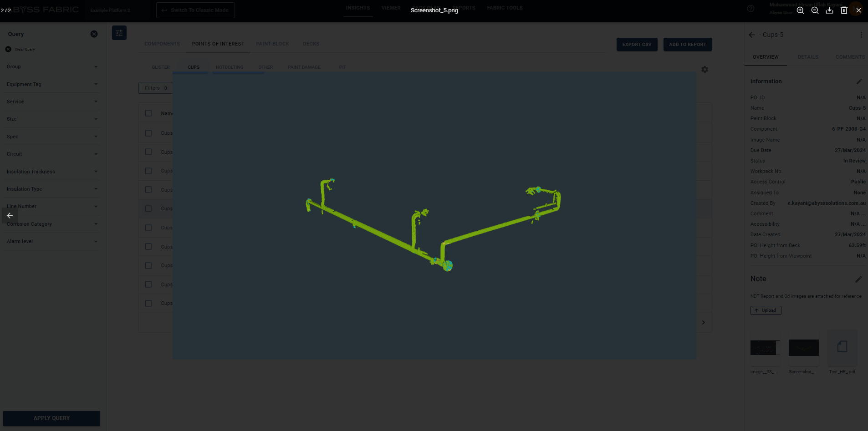Screen dimensions: 868x431
Task: Open the Test_HR pdf attachment thumbnail
Action: coord(842,347)
